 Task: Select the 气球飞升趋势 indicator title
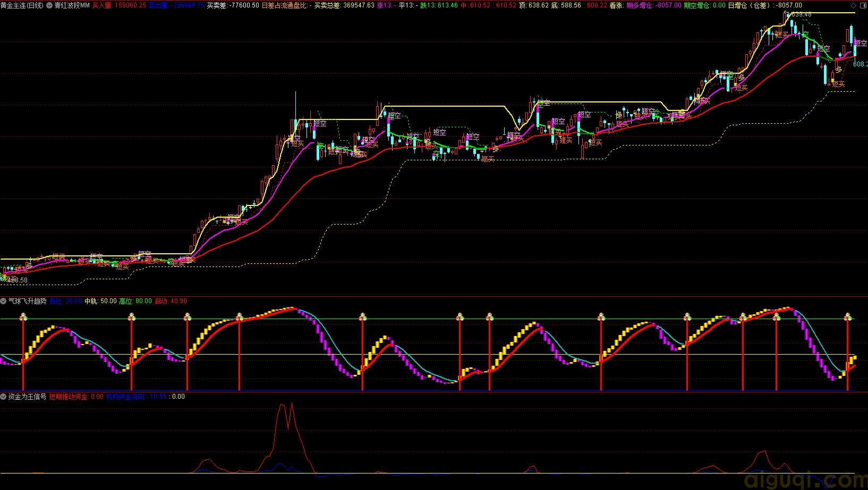click(28, 301)
